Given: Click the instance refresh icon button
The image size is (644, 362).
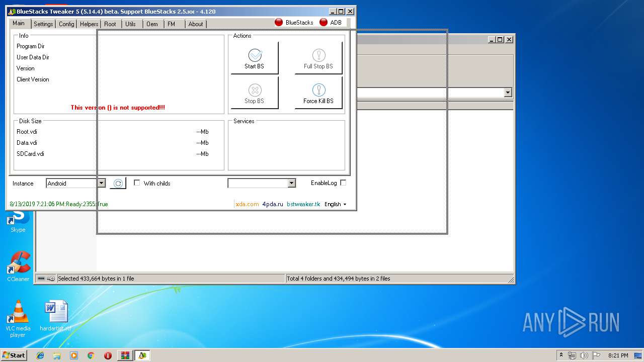Looking at the screenshot, I should click(118, 184).
